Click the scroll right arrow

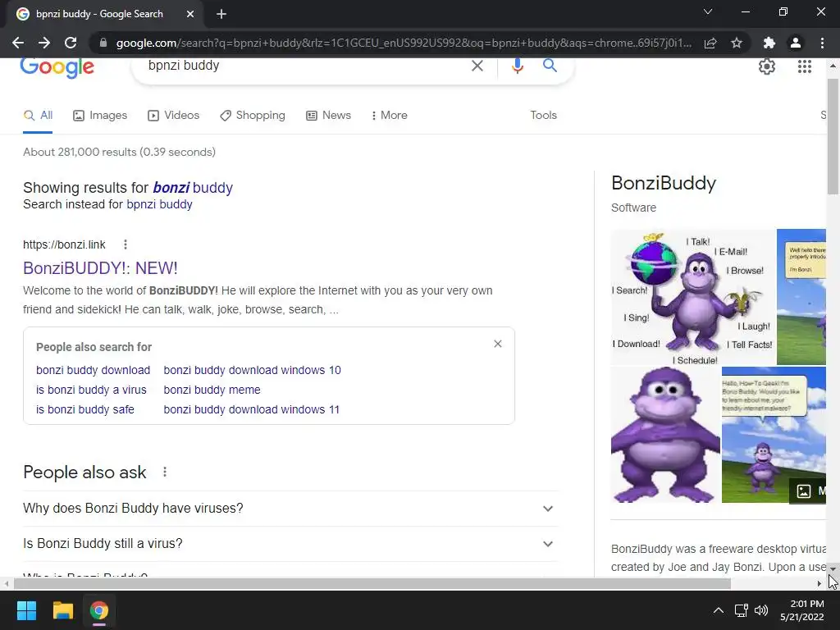819,583
